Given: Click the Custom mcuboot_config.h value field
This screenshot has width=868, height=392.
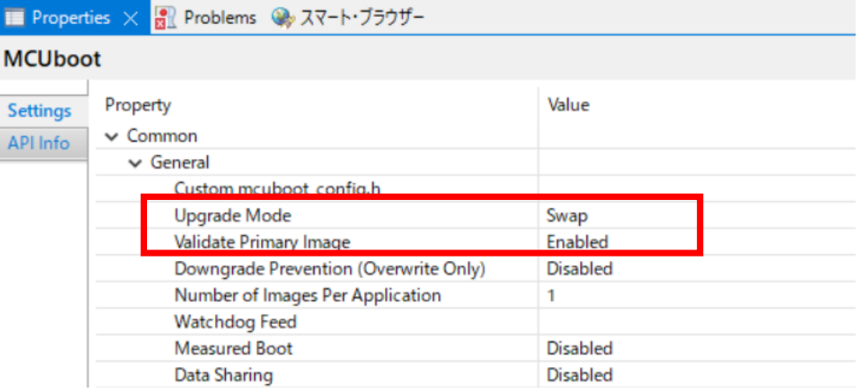Looking at the screenshot, I should (698, 189).
